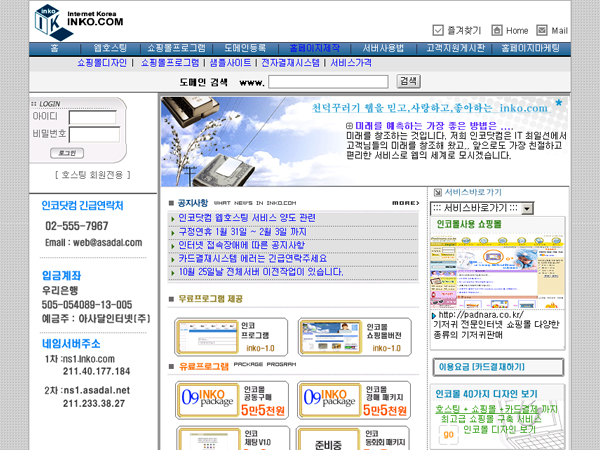Go to 쇼핑몰디자인 submenu
The width and height of the screenshot is (600, 450).
point(102,63)
